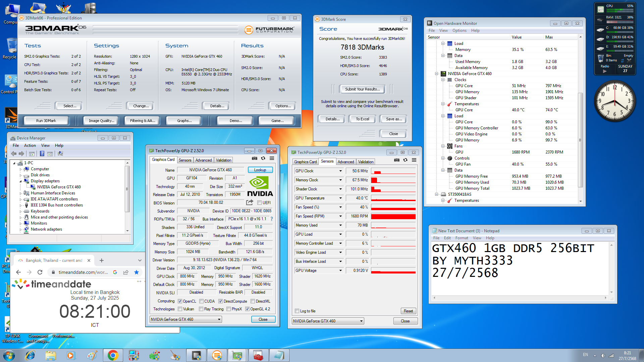Click the analog clock gadget

(x=615, y=101)
